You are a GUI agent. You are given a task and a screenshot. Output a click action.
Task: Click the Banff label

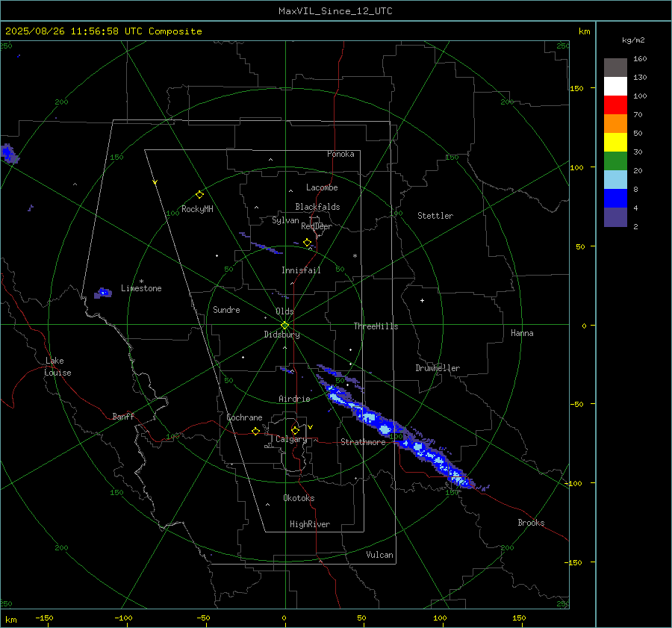[x=123, y=416]
